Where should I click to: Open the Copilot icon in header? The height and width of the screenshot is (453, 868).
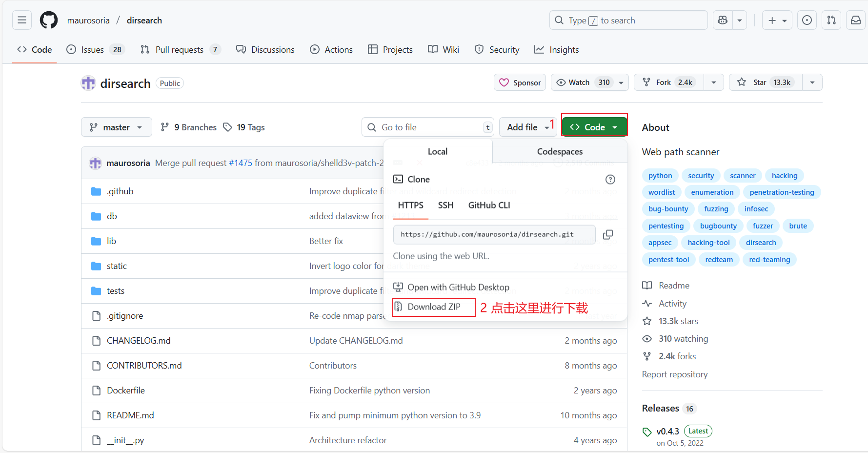(723, 21)
